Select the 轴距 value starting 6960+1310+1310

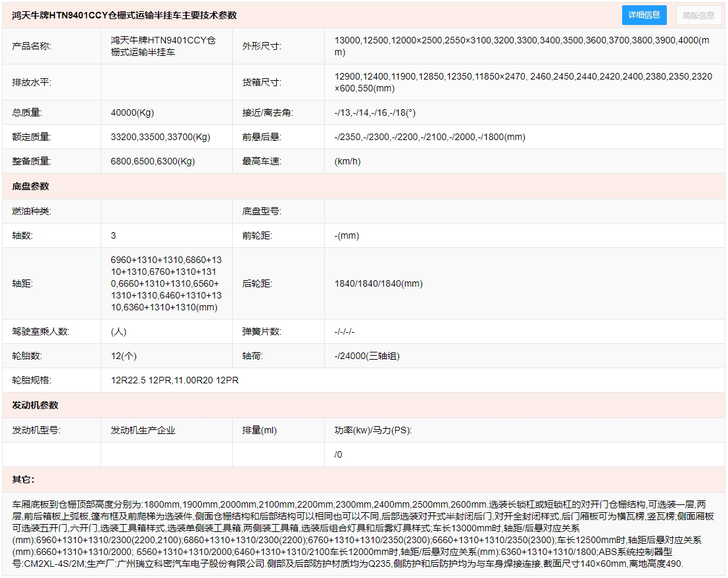coord(166,283)
